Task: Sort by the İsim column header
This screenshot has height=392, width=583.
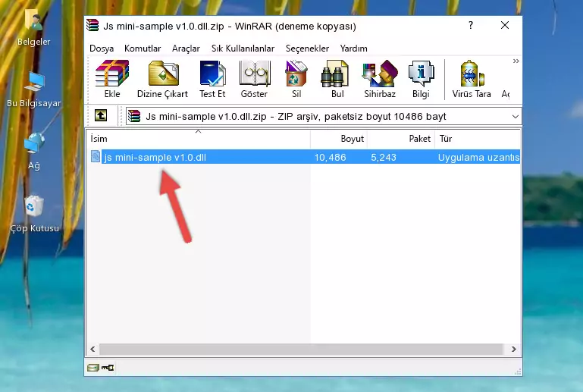Action: pyautogui.click(x=199, y=138)
